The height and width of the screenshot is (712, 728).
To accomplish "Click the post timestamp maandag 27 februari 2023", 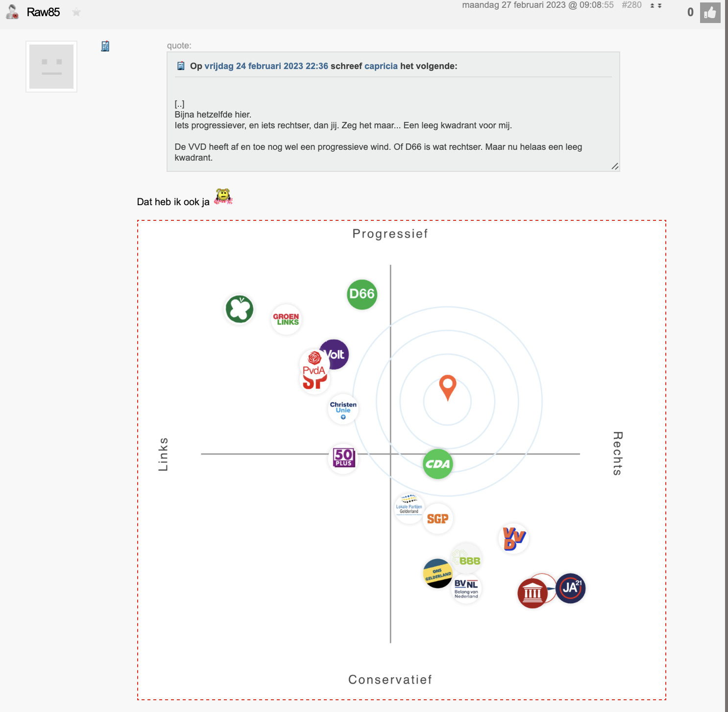I will coord(538,5).
